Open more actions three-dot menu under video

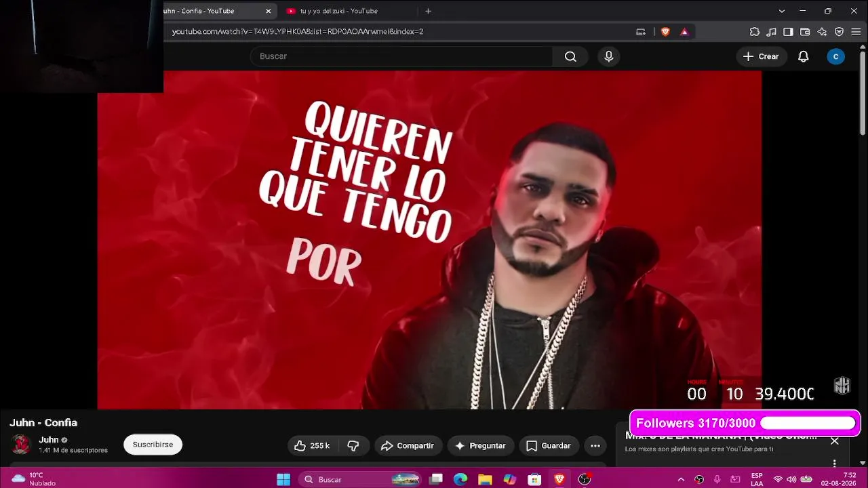[x=595, y=445]
